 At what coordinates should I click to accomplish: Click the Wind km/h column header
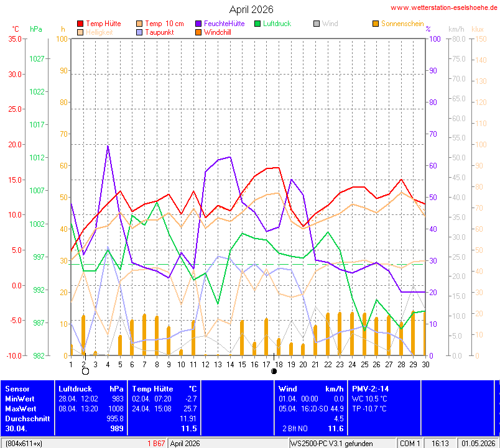(x=311, y=389)
